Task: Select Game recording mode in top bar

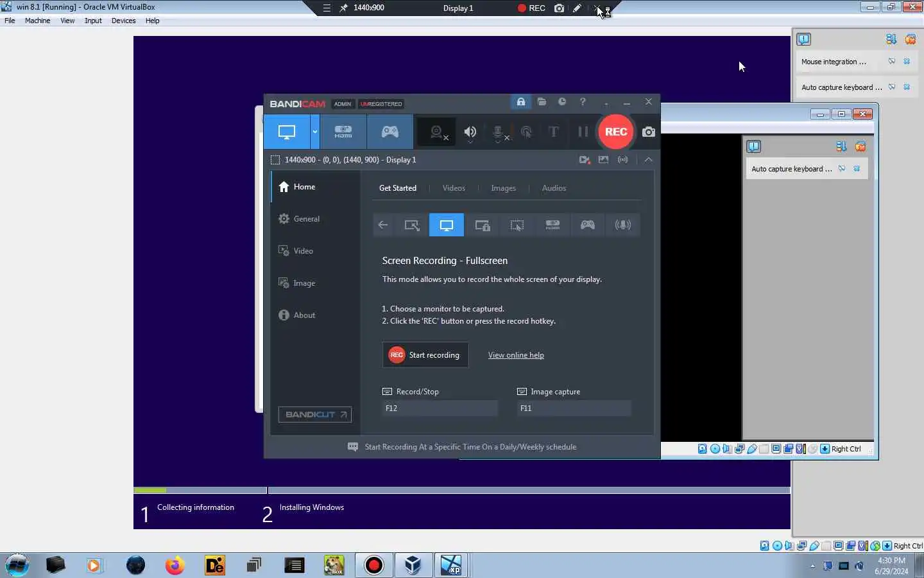Action: pos(390,132)
